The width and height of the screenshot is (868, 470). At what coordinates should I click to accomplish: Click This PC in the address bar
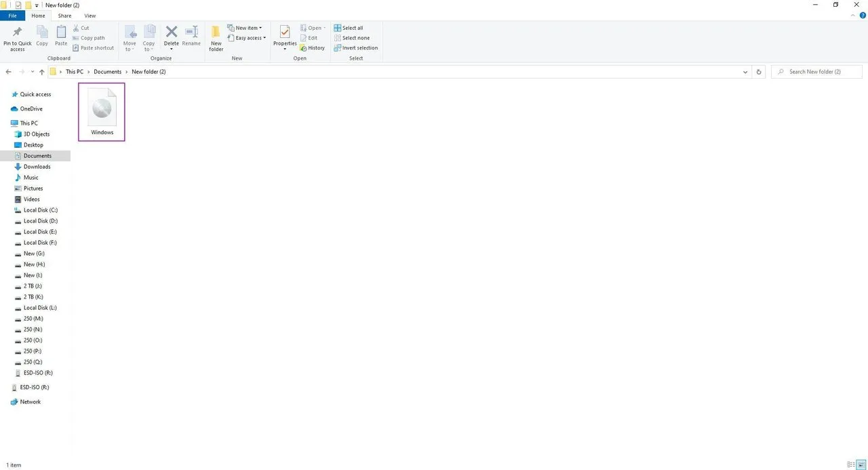[x=75, y=72]
